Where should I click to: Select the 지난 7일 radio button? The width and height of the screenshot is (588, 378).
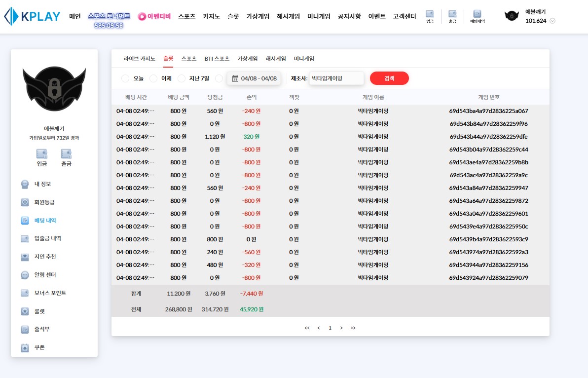182,78
